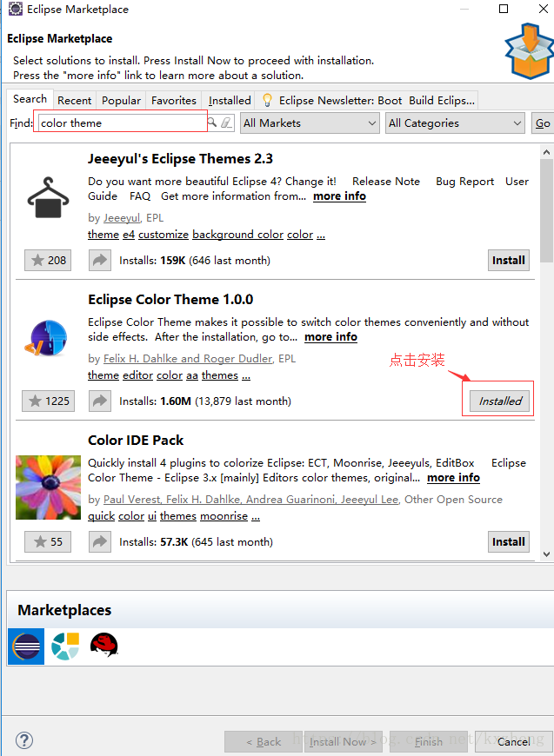This screenshot has width=554, height=756.
Task: Open author link Felix H. Dahlke and Roger Dudler
Action: click(x=188, y=359)
